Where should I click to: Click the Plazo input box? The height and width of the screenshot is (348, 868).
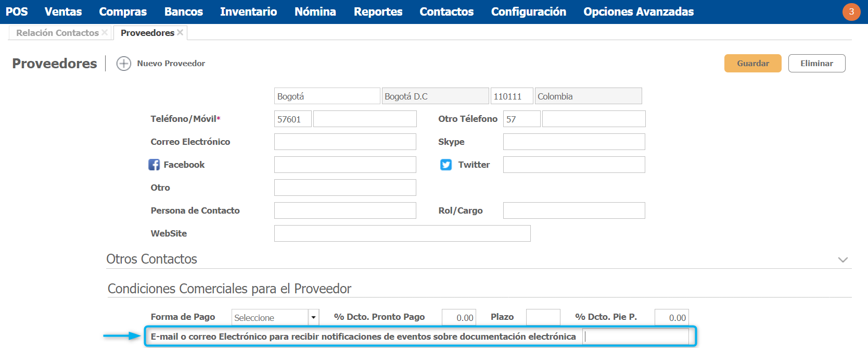click(x=543, y=317)
